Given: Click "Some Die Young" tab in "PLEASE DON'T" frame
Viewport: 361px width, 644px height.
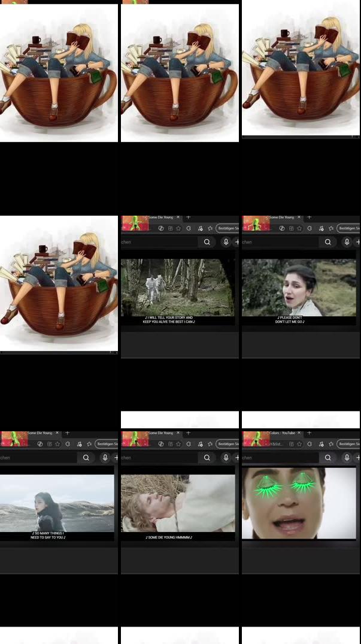Looking at the screenshot, I should 282,217.
